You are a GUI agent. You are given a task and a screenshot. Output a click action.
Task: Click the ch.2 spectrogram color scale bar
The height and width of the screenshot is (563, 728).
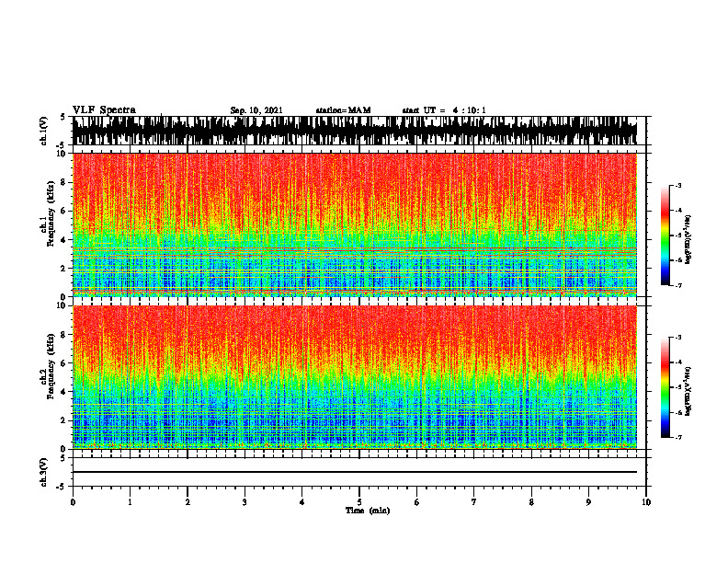click(x=665, y=387)
